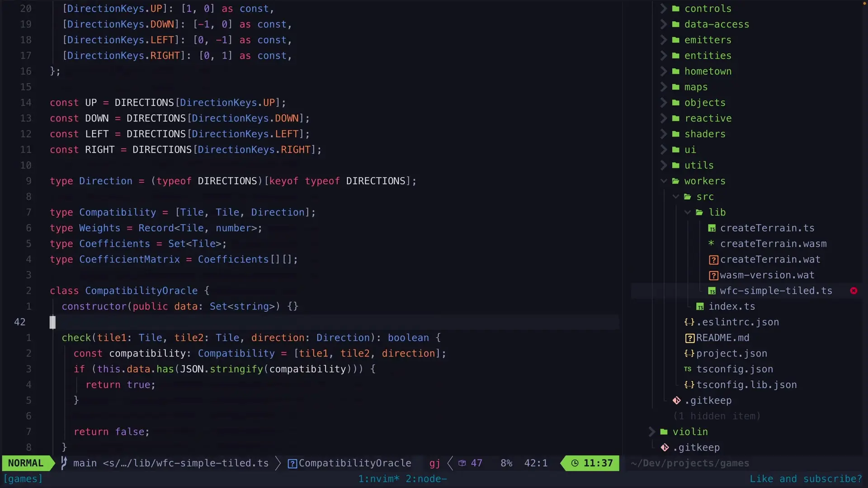The height and width of the screenshot is (488, 868).
Task: Click TS icon beside tsconfig.json
Action: pyautogui.click(x=688, y=369)
